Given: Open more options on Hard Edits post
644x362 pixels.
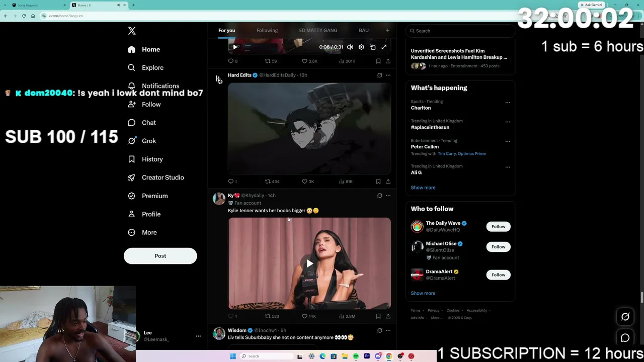Looking at the screenshot, I should coord(388,75).
